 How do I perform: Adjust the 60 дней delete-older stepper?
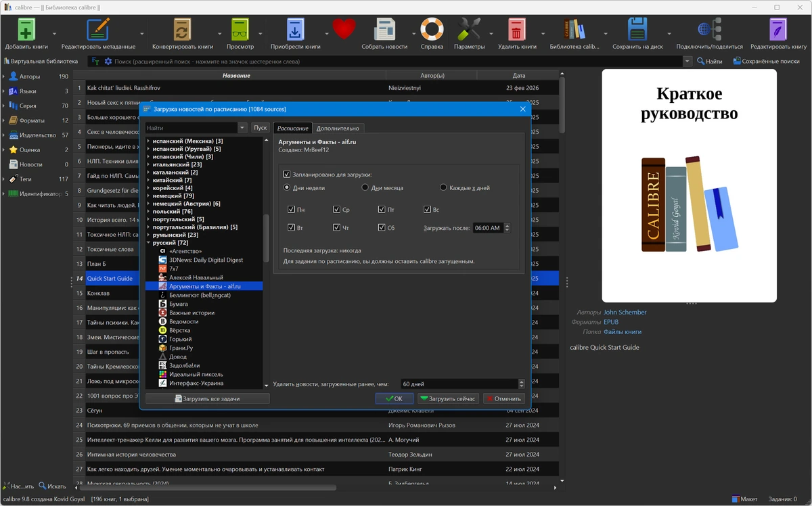(x=522, y=384)
